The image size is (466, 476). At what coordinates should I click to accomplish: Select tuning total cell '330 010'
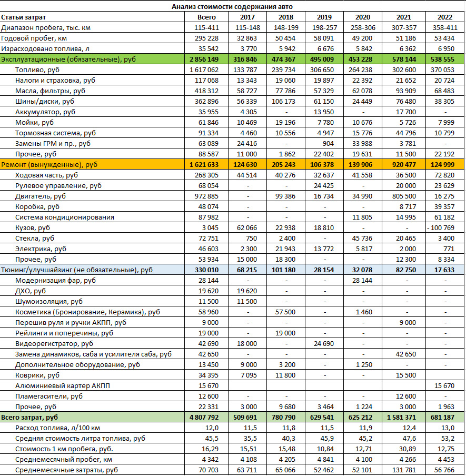[x=206, y=270]
